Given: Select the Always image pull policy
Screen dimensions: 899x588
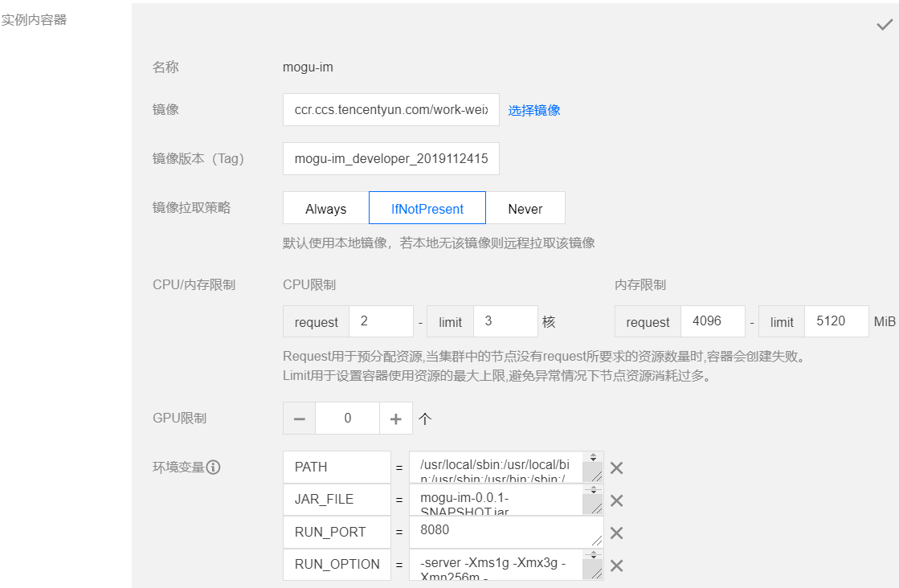Looking at the screenshot, I should 325,207.
